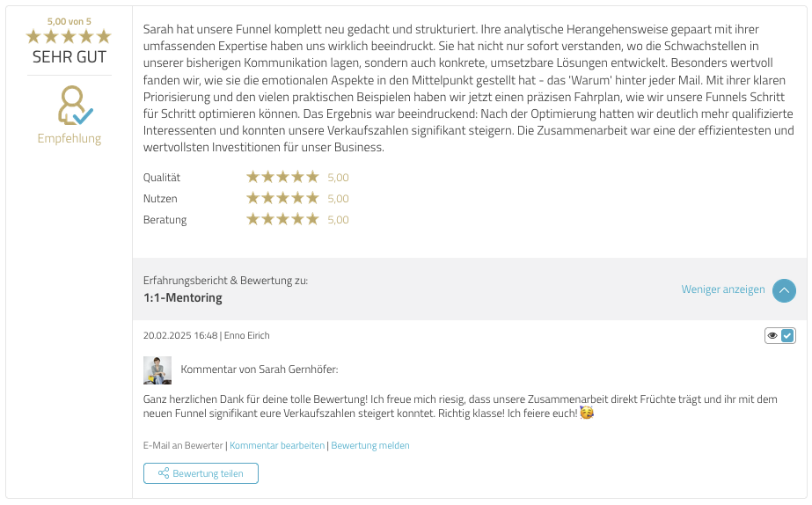Click the "SEHR GUT" rating label
Image resolution: width=812 pixels, height=505 pixels.
coord(69,57)
